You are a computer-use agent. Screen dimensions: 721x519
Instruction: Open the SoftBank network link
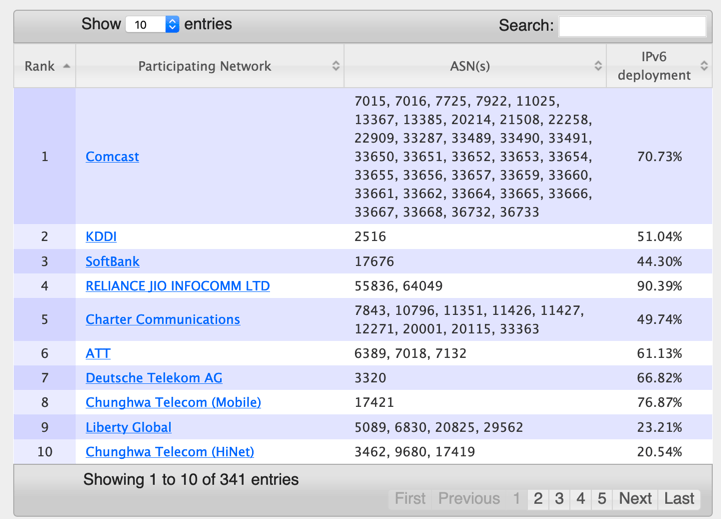113,262
